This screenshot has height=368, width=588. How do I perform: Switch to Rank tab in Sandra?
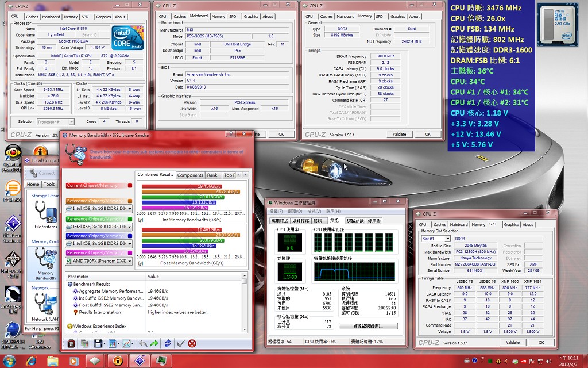[x=212, y=175]
